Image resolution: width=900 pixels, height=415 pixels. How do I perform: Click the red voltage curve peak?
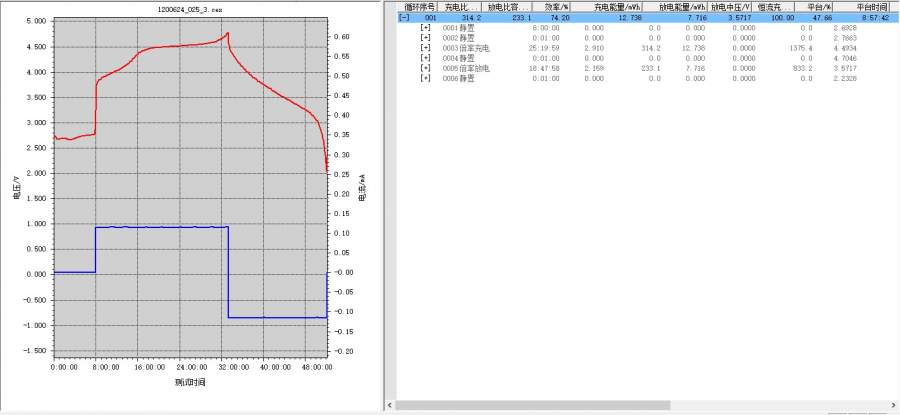click(x=228, y=33)
